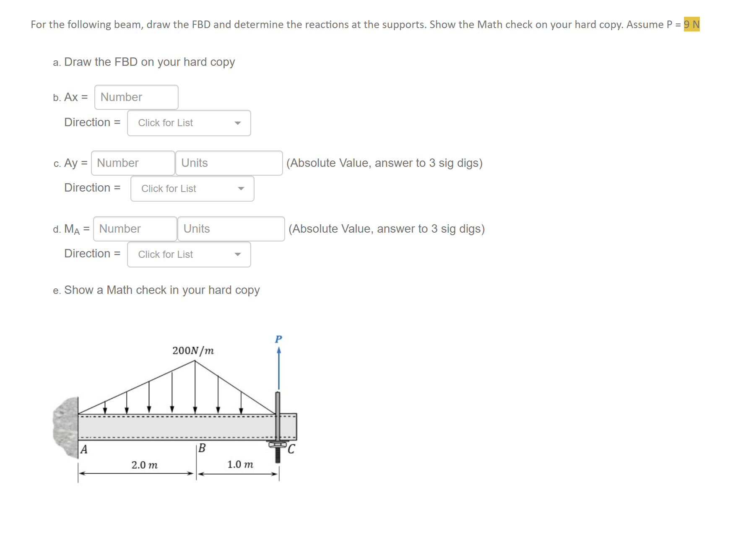This screenshot has width=756, height=537.
Task: Click the Units field for MA
Action: coord(231,229)
